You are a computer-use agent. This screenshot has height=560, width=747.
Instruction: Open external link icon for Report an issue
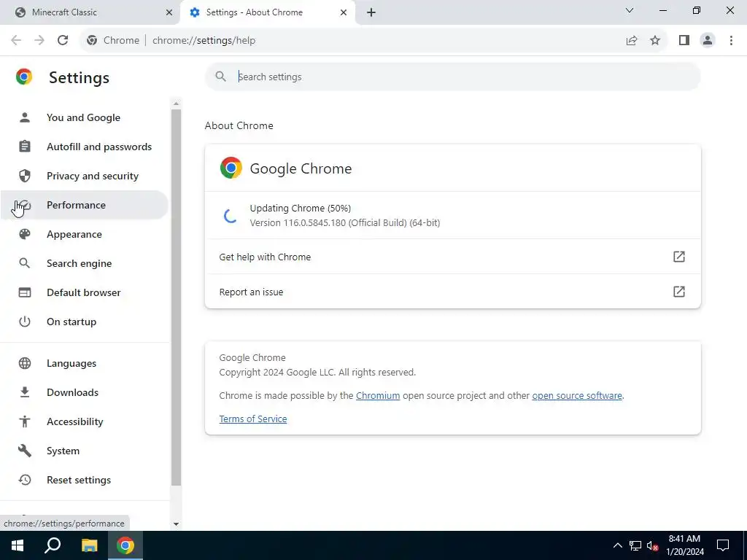[679, 292]
